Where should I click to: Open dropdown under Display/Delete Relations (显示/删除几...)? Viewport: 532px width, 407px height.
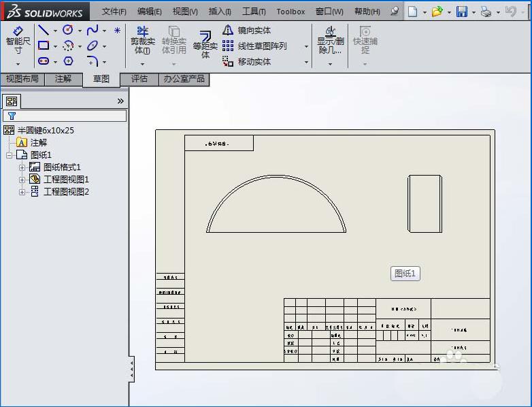[330, 64]
